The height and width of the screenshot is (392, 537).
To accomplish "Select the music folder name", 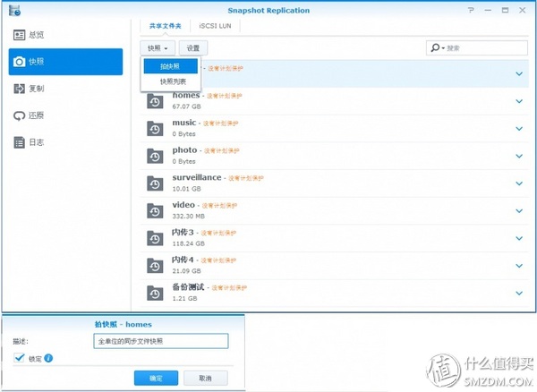I will pos(183,123).
